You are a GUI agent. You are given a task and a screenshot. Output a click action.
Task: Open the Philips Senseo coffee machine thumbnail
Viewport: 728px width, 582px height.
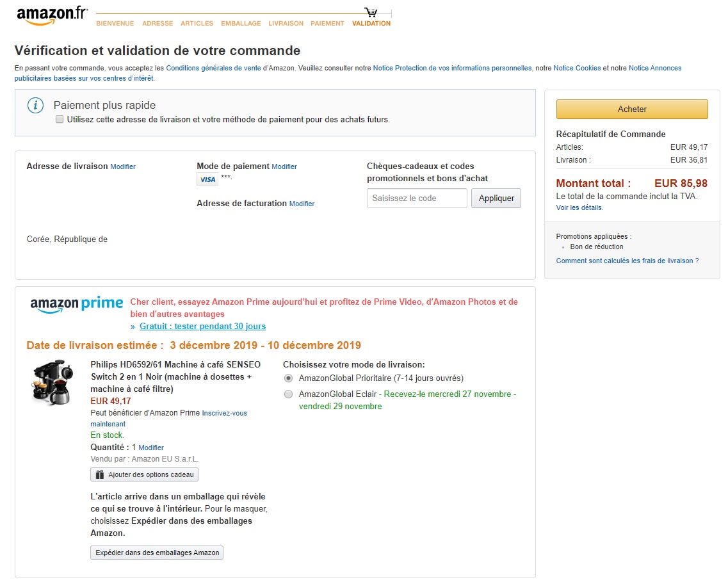53,382
